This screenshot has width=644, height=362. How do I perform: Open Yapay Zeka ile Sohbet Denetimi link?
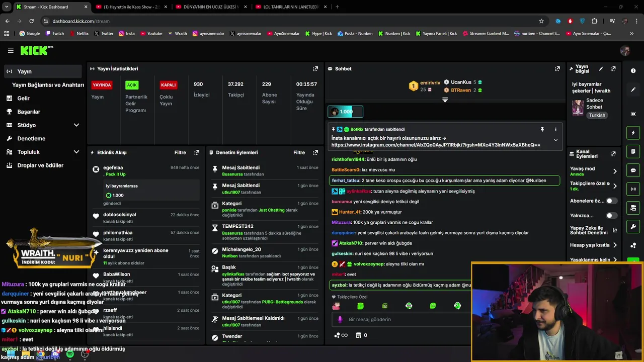[x=593, y=230]
